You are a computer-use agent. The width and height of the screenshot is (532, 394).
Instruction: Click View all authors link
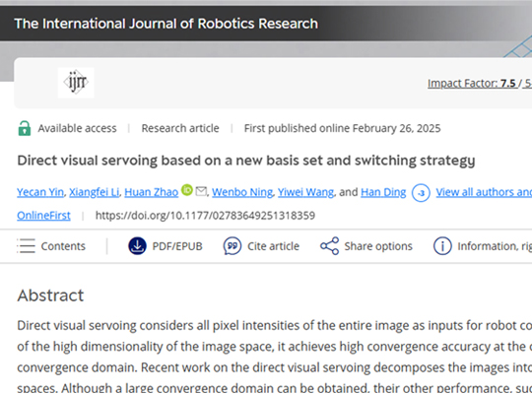(484, 192)
